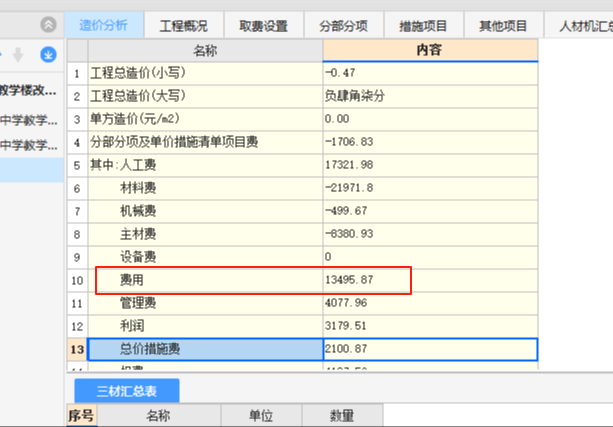This screenshot has width=613, height=427.
Task: Select the 机械费 row name
Action: [205, 212]
